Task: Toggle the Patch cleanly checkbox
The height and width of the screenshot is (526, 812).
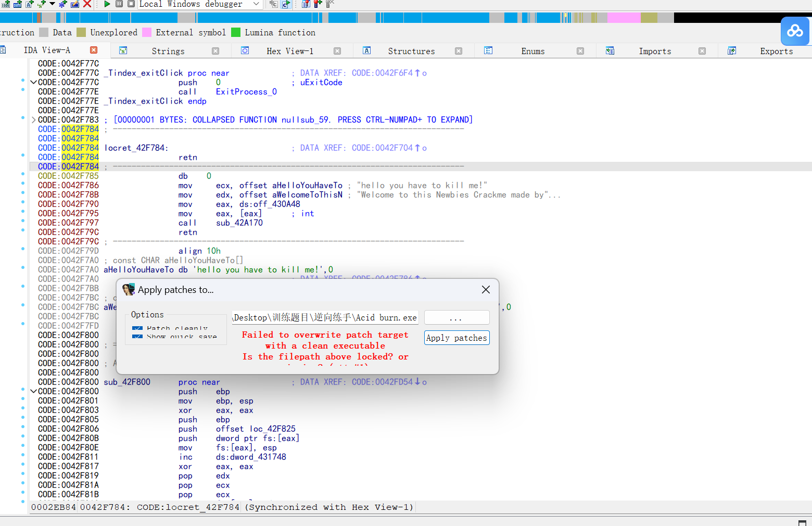Action: pos(137,328)
